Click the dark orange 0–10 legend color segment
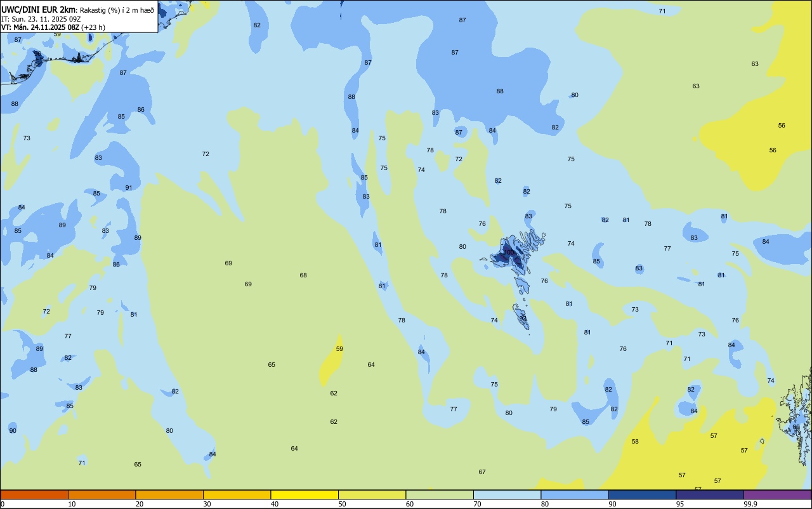This screenshot has width=812, height=509. click(x=34, y=494)
